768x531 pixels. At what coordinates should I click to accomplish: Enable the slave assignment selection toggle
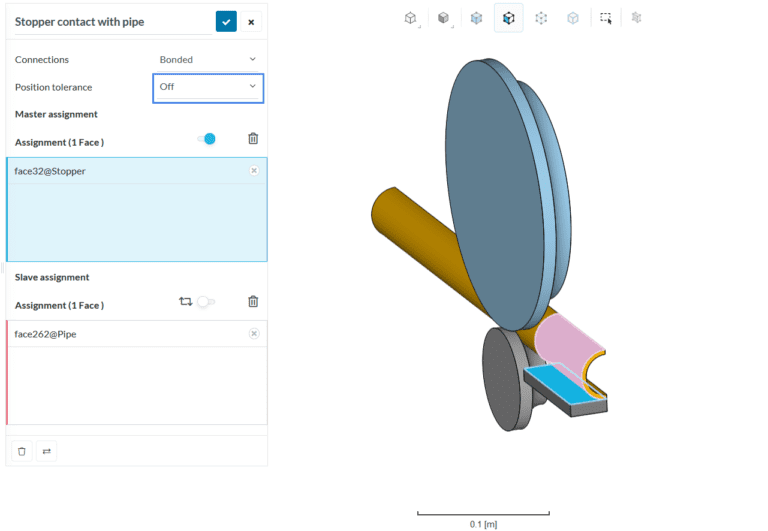point(205,301)
